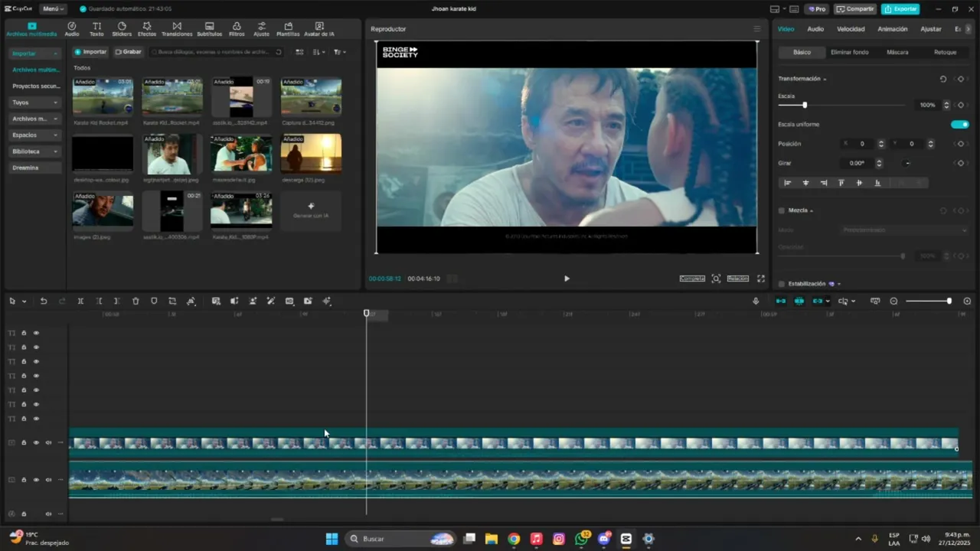Click the microphone voiceover record icon

(756, 302)
